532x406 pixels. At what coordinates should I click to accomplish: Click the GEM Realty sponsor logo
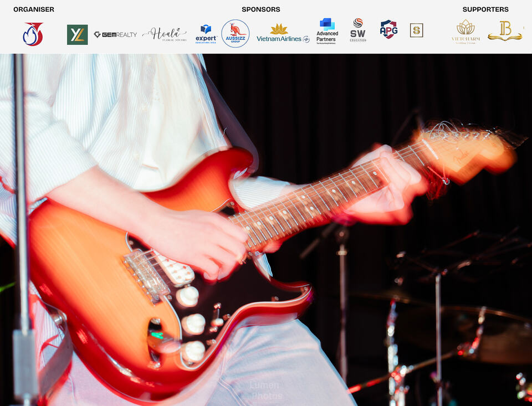pyautogui.click(x=115, y=34)
